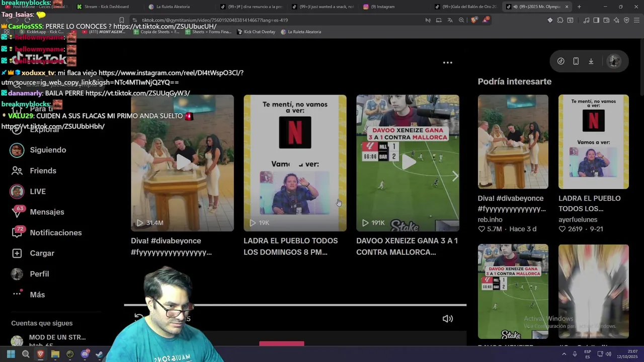Open File Explorer from taskbar
The height and width of the screenshot is (362, 644).
point(55,354)
